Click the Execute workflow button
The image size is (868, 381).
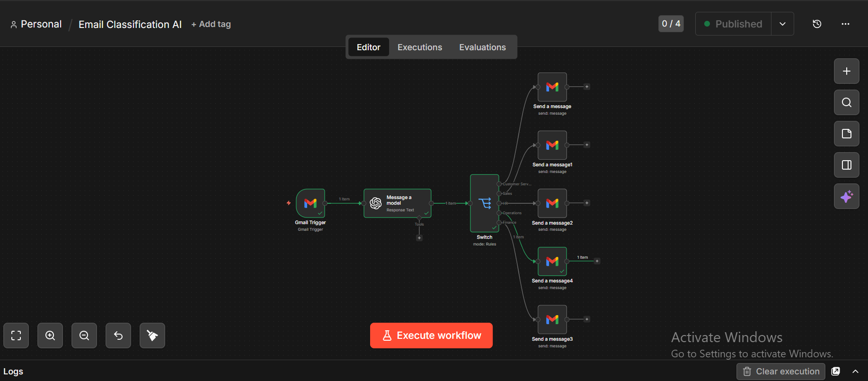point(431,336)
